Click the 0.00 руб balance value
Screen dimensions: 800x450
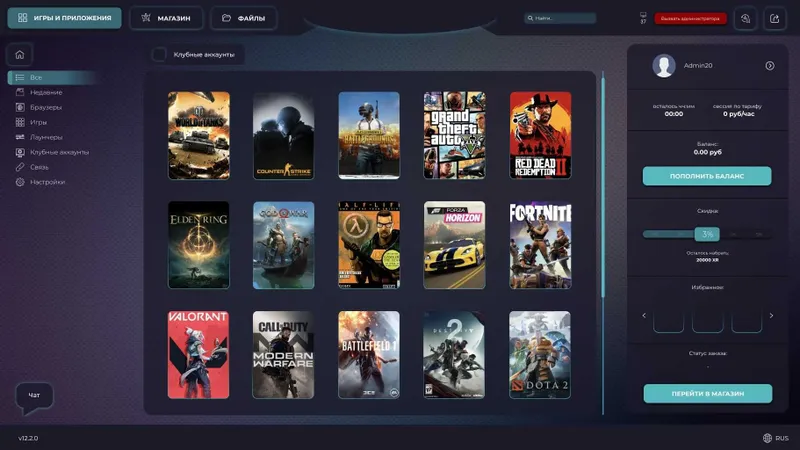tap(707, 152)
